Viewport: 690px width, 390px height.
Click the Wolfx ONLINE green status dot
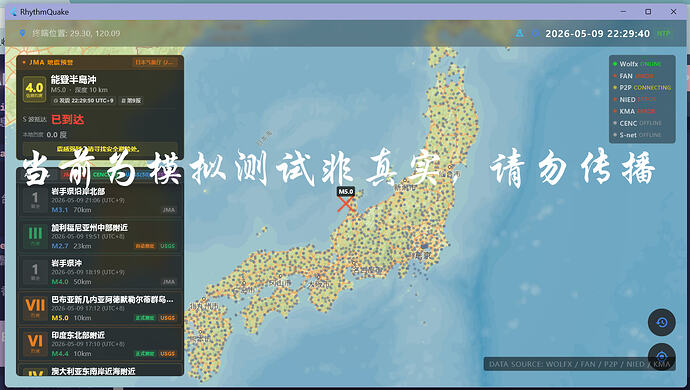click(615, 64)
